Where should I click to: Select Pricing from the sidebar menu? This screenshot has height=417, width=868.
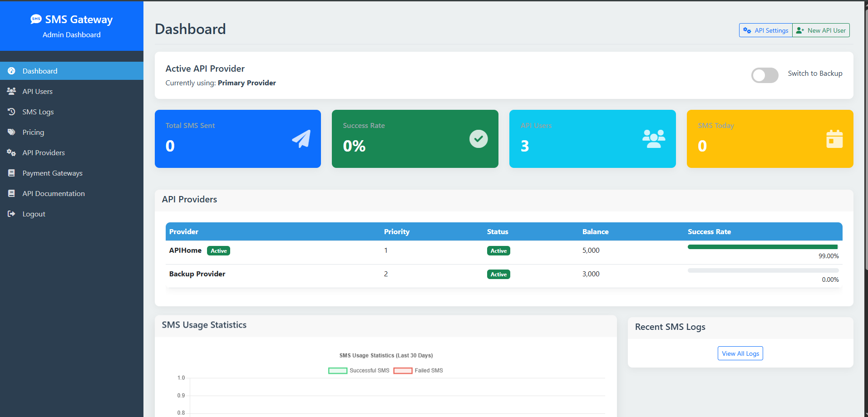[32, 132]
